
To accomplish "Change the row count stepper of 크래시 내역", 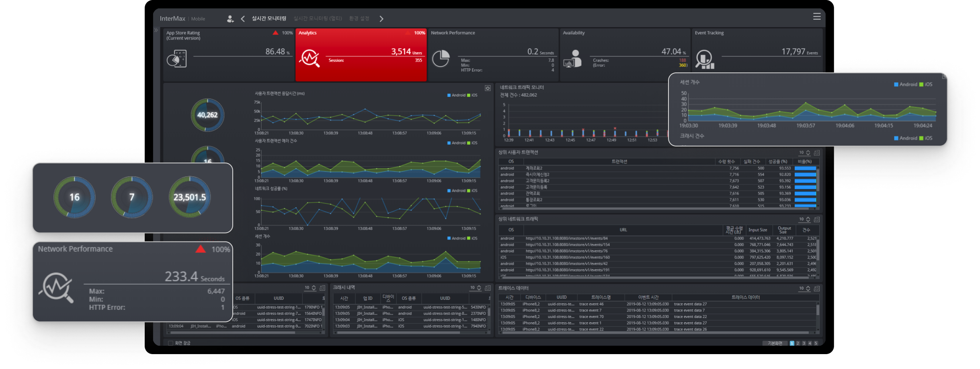I will click(x=479, y=288).
